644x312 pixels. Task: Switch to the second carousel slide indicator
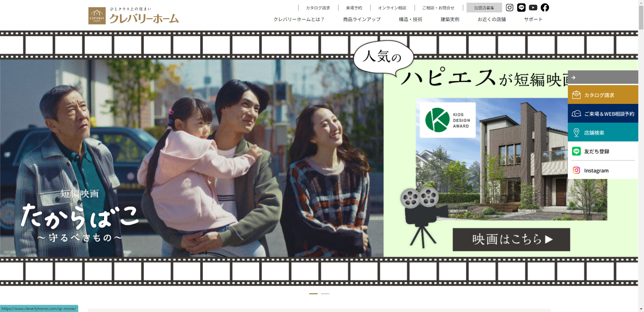pos(325,294)
